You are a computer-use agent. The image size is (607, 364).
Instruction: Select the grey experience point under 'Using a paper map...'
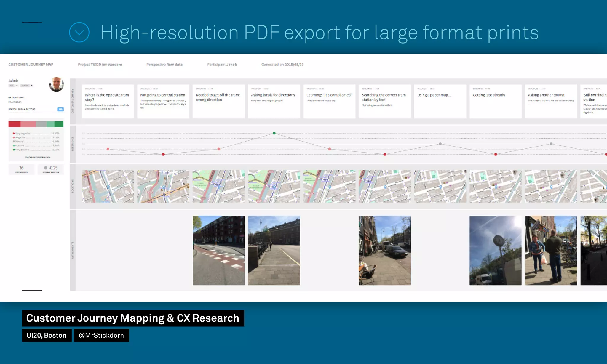440,144
